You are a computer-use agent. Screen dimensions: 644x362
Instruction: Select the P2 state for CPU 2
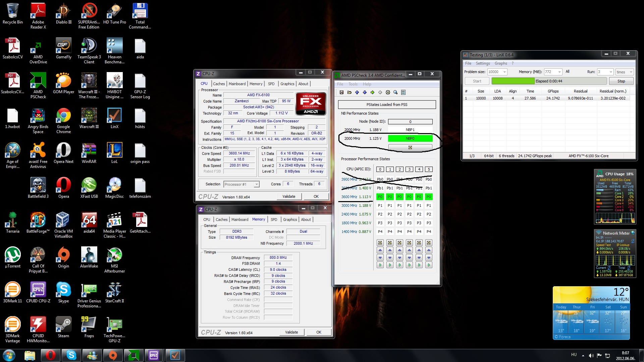coord(399,214)
